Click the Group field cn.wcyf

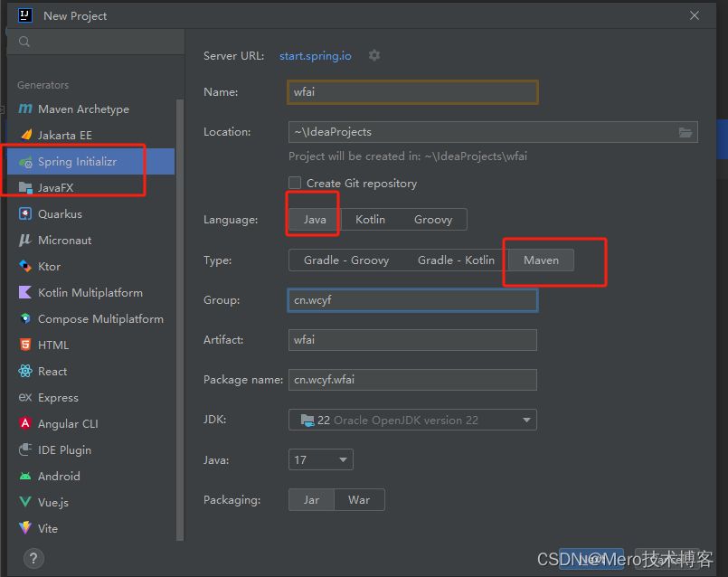tap(412, 300)
